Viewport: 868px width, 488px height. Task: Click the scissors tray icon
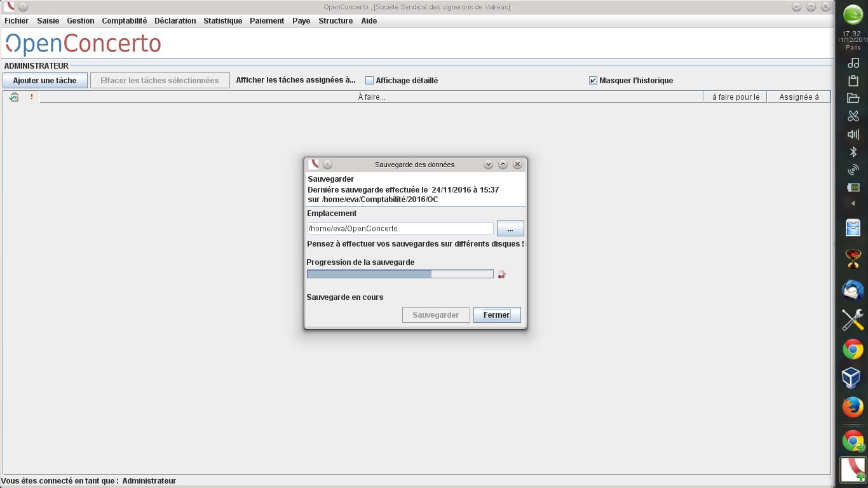coord(853,116)
